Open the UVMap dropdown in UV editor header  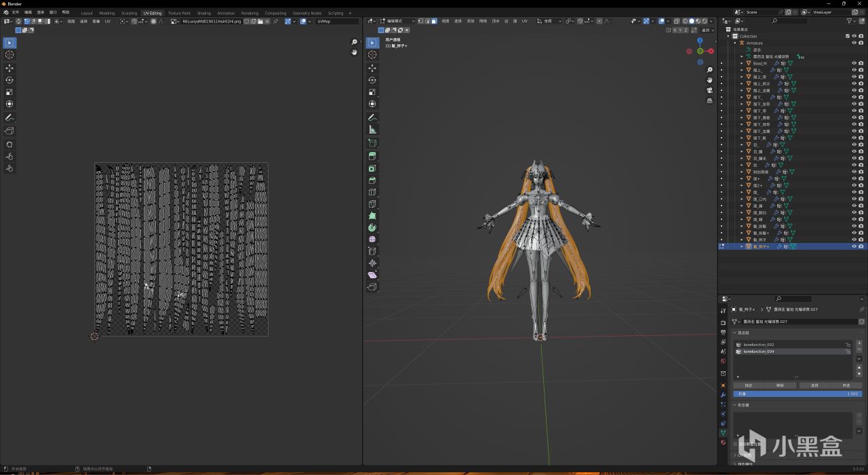click(x=337, y=21)
